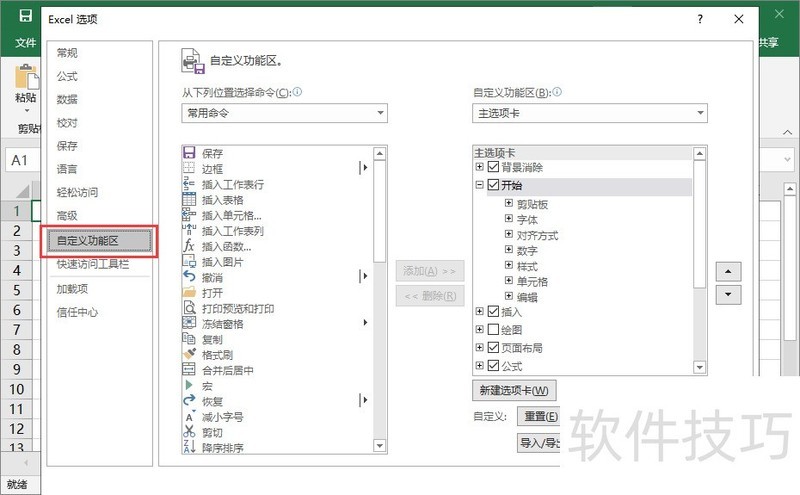Screen dimensions: 800x495
Task: Expand the 单元格 group node
Action: (509, 280)
